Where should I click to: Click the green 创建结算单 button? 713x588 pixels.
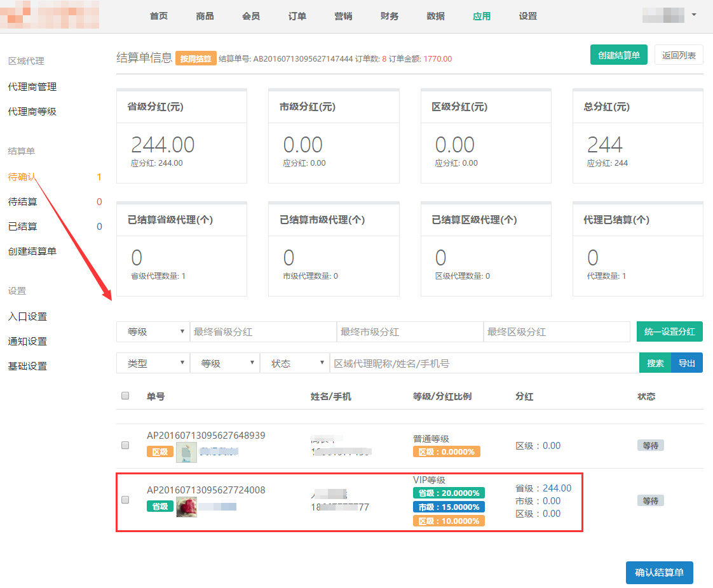pyautogui.click(x=618, y=55)
